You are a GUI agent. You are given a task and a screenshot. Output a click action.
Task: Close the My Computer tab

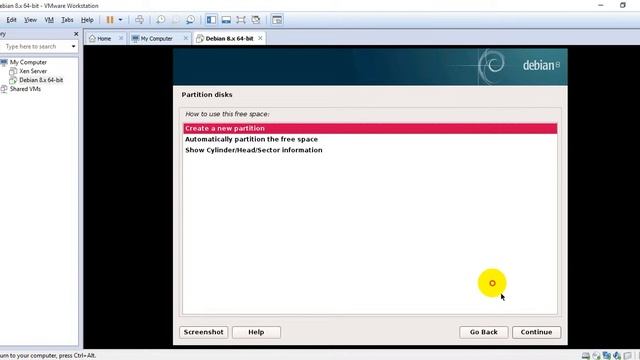click(186, 38)
